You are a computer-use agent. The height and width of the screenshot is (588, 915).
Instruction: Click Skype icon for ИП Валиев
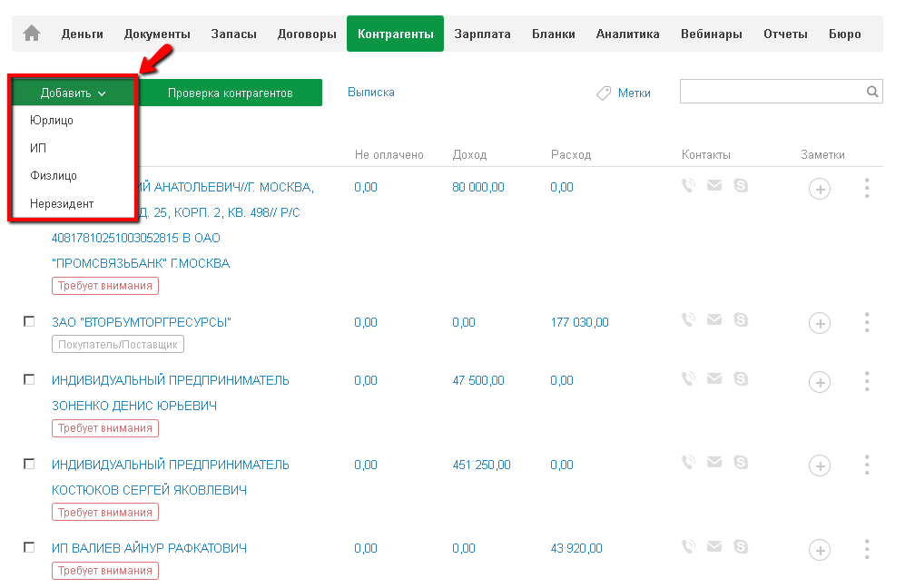coord(741,546)
